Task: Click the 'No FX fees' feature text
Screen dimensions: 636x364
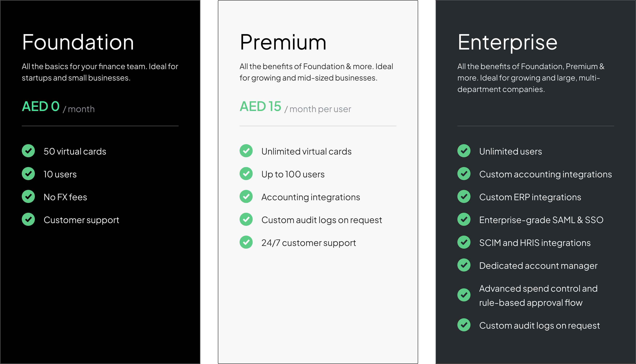Action: pos(65,197)
